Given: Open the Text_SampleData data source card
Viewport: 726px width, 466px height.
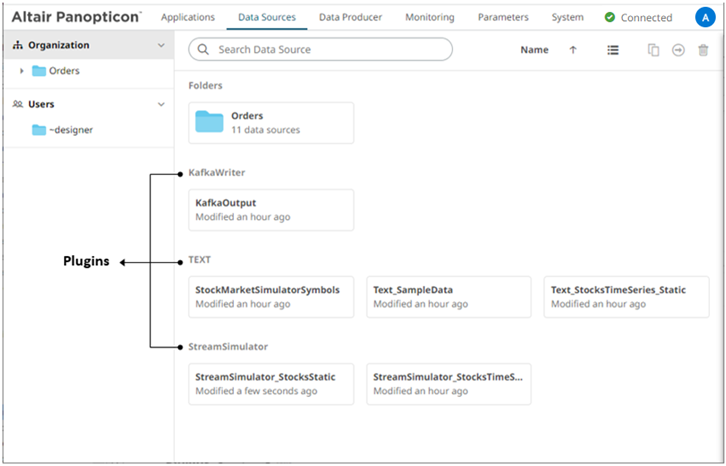Looking at the screenshot, I should pos(448,296).
